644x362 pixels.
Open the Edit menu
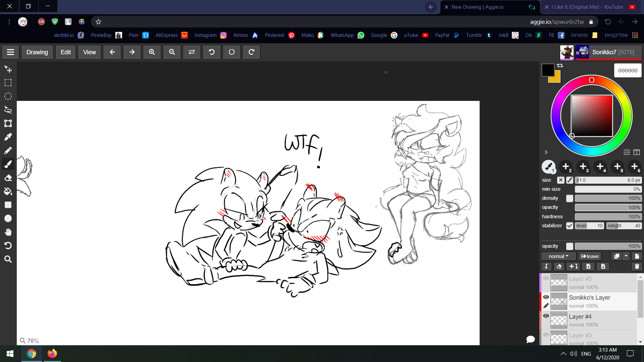tap(65, 52)
